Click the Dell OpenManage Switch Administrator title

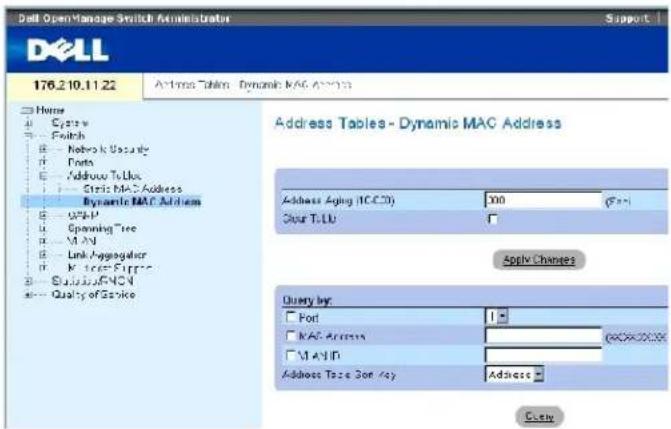[x=124, y=18]
